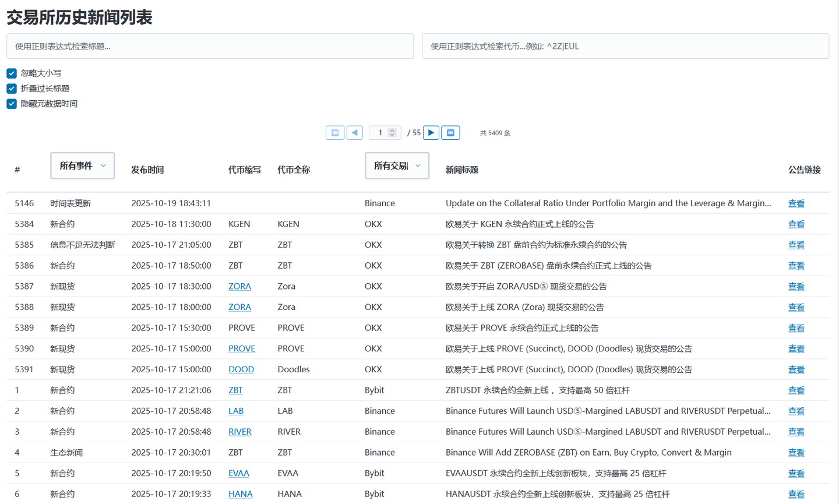Open the 所有交易所 exchange filter dropdown
Screen dimensions: 839x504
(397, 165)
